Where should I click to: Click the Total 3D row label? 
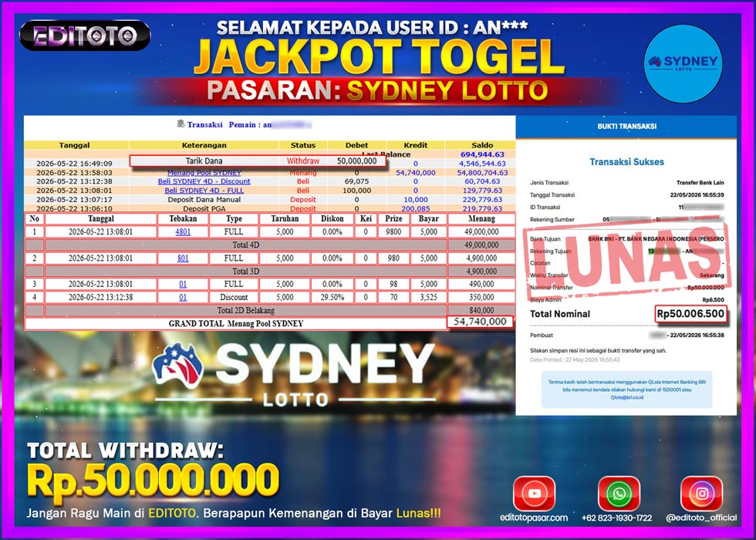(246, 271)
